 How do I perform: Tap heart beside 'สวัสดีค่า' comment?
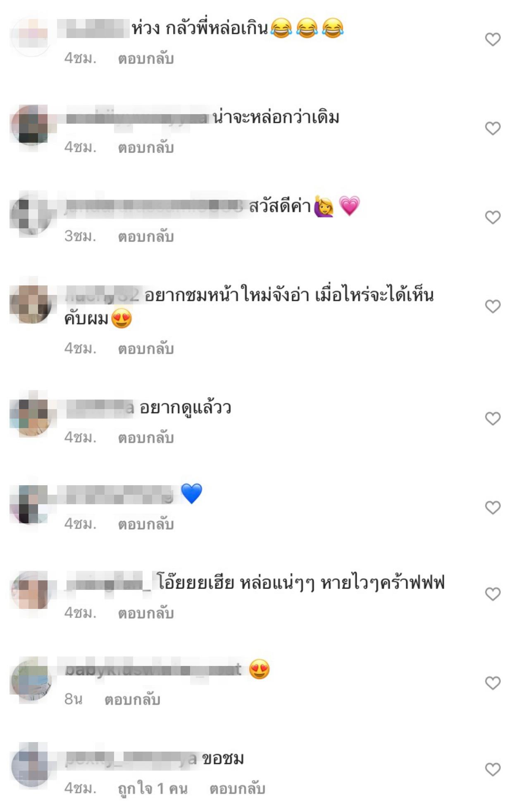[493, 217]
